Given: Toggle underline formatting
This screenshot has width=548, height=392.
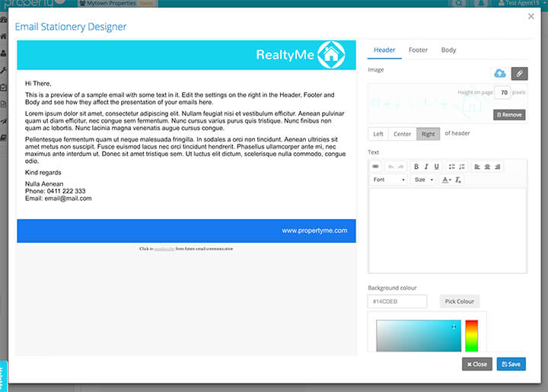Looking at the screenshot, I should [436, 167].
